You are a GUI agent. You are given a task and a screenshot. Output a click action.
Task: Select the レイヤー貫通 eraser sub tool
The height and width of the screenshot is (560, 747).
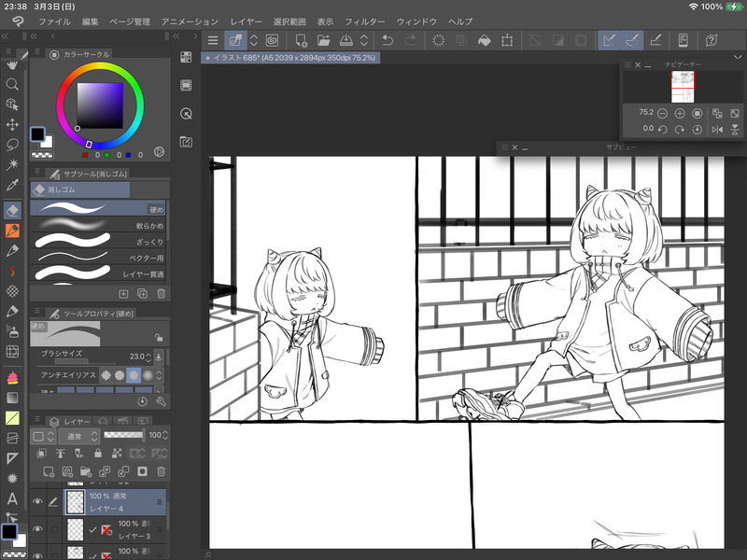tap(98, 273)
